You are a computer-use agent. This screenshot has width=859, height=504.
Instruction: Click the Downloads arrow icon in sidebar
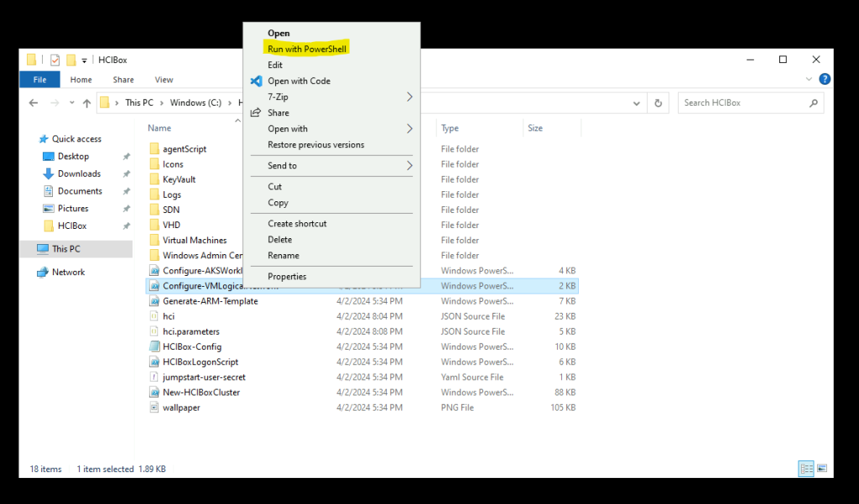48,174
